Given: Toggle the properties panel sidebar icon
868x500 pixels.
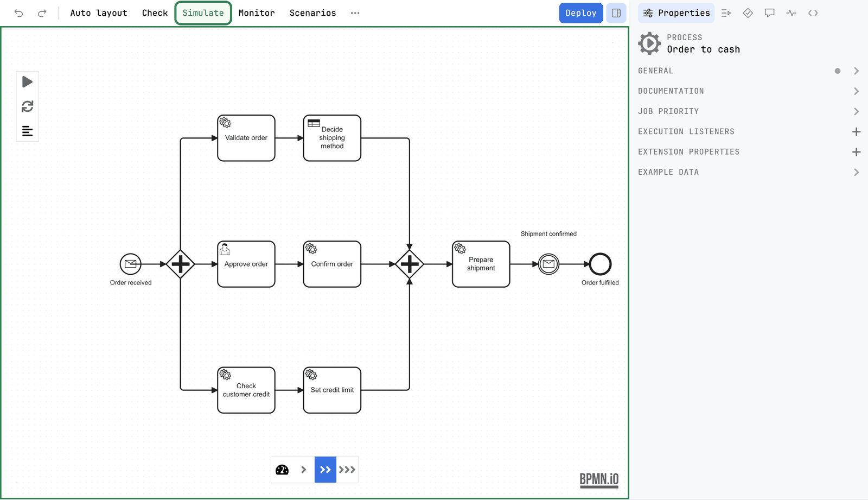Looking at the screenshot, I should pyautogui.click(x=616, y=13).
